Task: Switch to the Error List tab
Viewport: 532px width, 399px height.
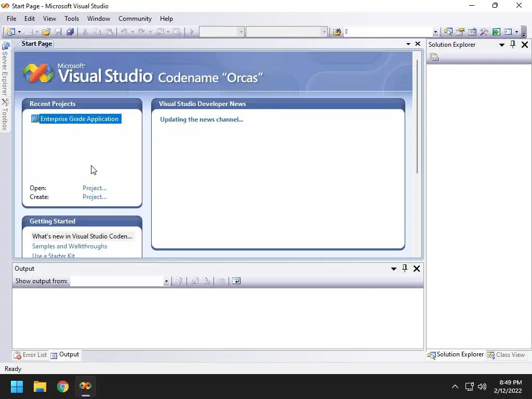Action: click(x=30, y=355)
